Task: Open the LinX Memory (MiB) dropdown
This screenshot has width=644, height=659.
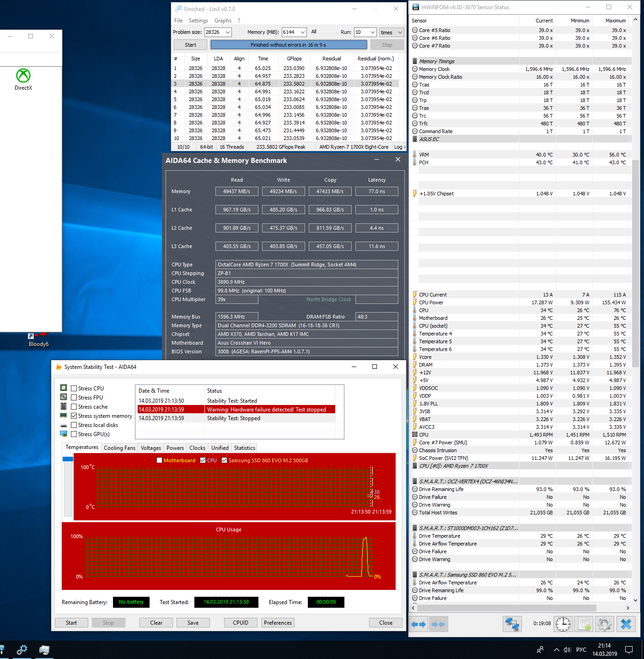Action: [302, 32]
